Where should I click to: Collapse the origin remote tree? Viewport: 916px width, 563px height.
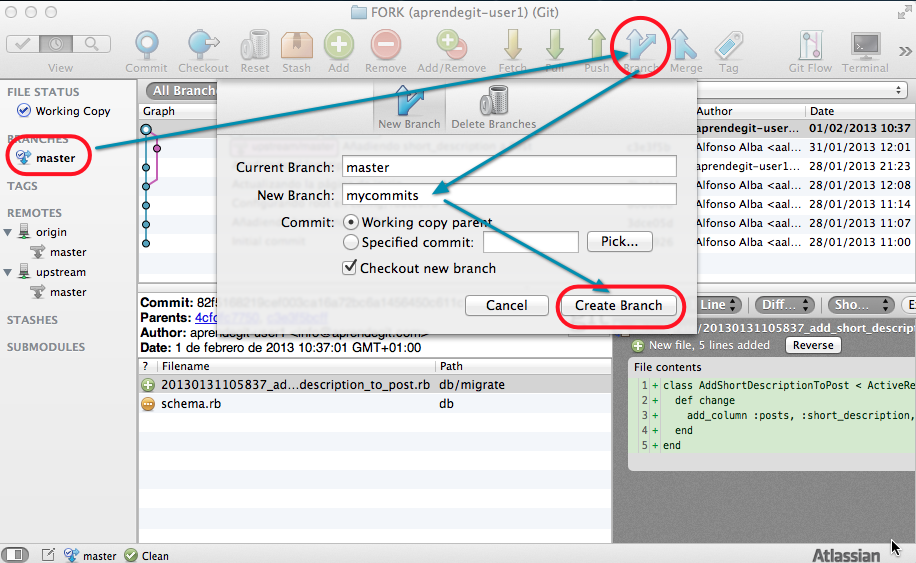(x=10, y=232)
